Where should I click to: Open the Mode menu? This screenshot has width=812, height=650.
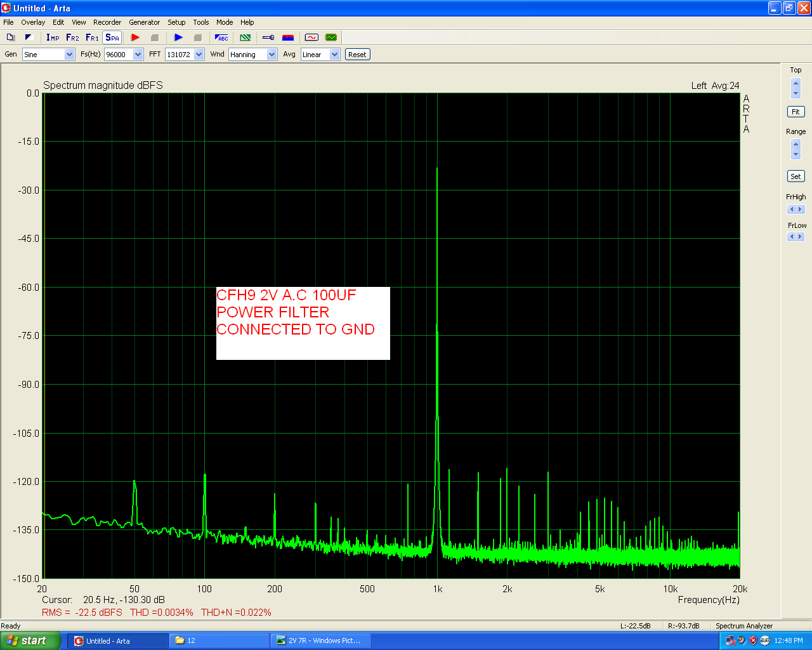point(225,22)
